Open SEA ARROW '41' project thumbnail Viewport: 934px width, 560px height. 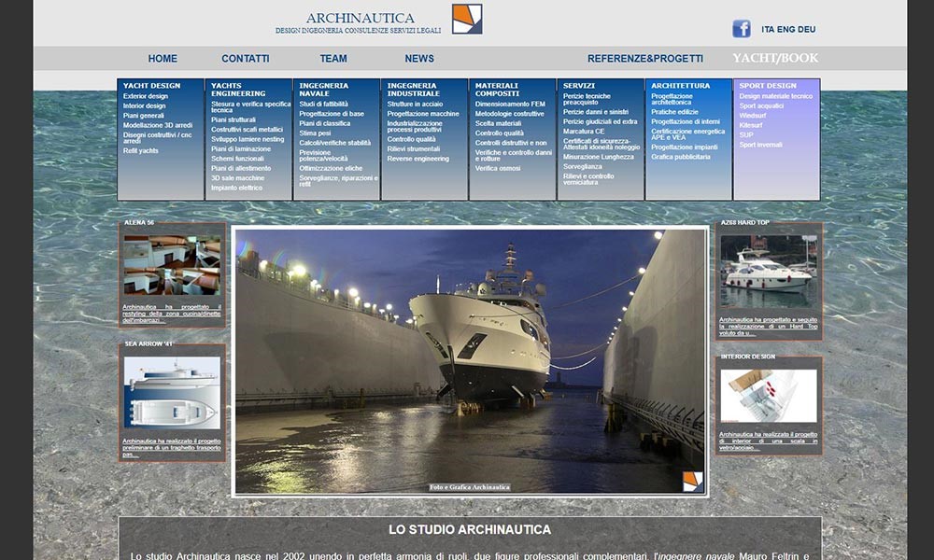pos(172,393)
